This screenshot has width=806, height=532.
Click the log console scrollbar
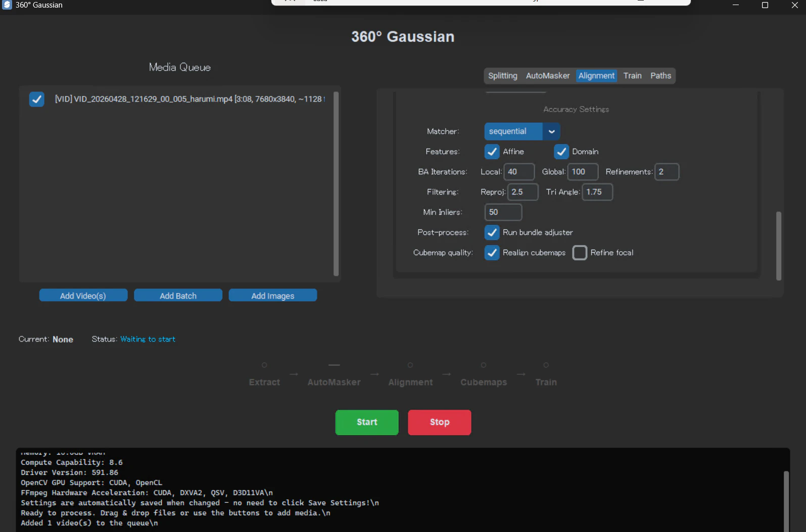point(786,500)
